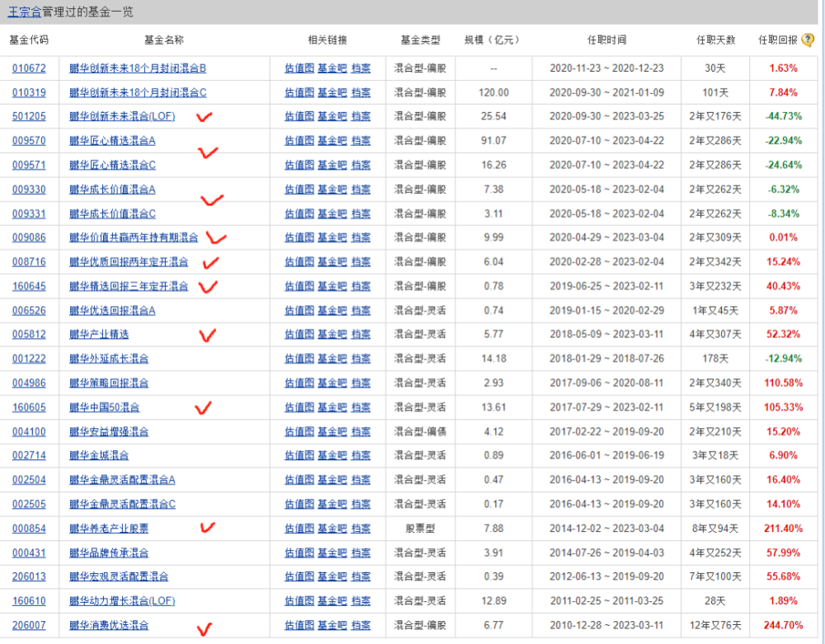Viewport: 825px width, 644px height.
Task: Open 基金吧 link for 鹏华中国50混合
Action: (332, 407)
